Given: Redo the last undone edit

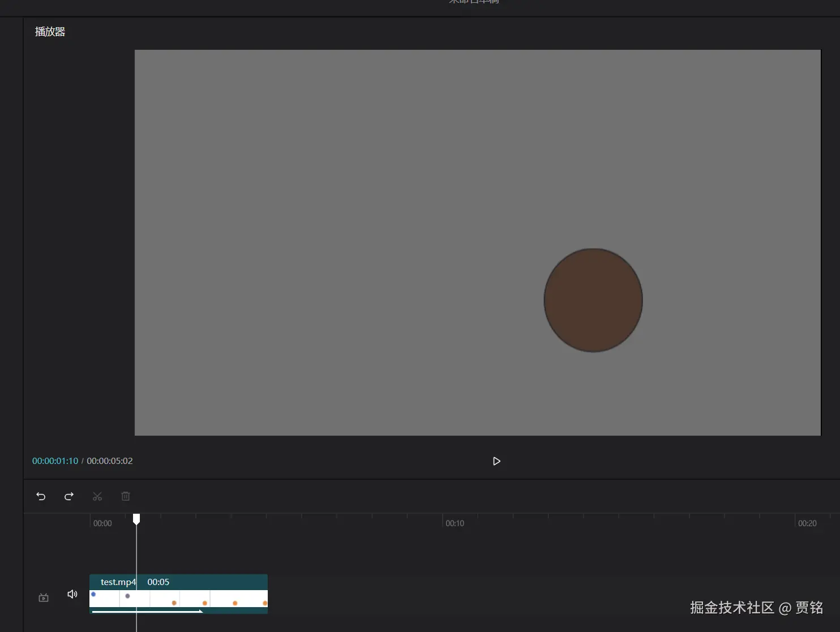Looking at the screenshot, I should click(x=69, y=496).
